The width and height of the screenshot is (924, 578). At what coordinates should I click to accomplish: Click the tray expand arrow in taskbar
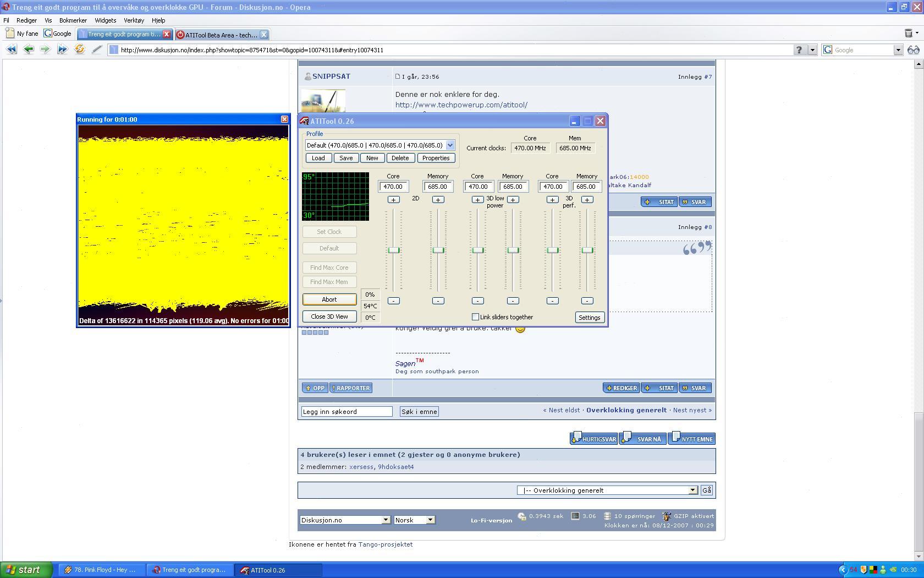pyautogui.click(x=843, y=570)
